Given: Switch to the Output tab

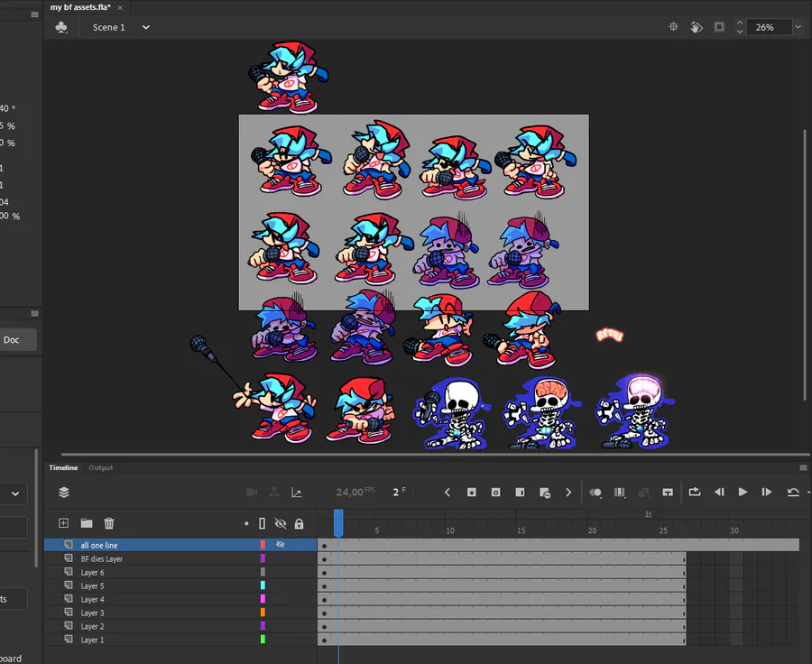Looking at the screenshot, I should click(x=100, y=467).
